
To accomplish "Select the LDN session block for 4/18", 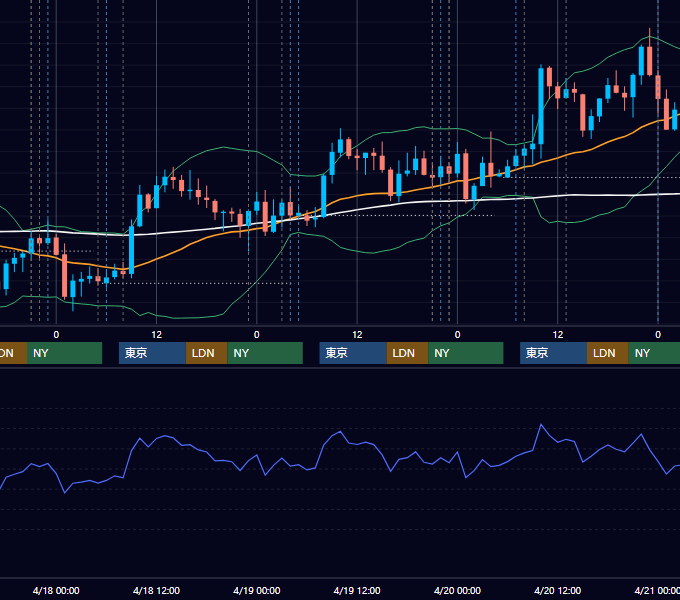I will tap(206, 353).
